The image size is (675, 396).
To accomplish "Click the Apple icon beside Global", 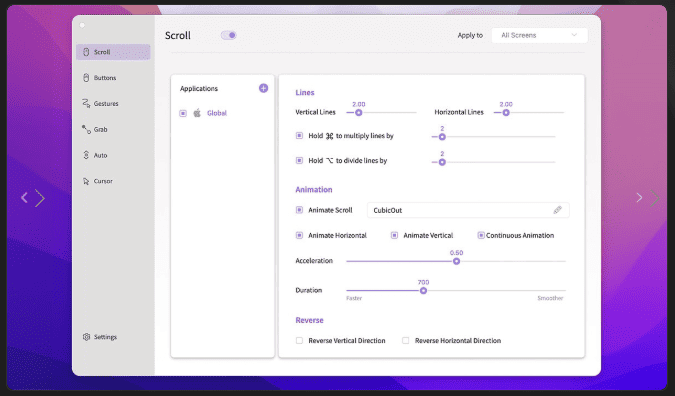I will click(197, 113).
